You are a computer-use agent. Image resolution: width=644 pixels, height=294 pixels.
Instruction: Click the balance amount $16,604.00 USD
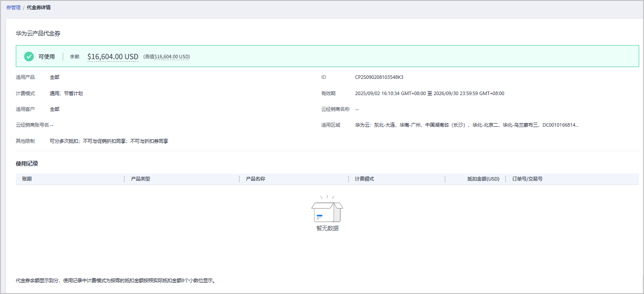tap(113, 57)
